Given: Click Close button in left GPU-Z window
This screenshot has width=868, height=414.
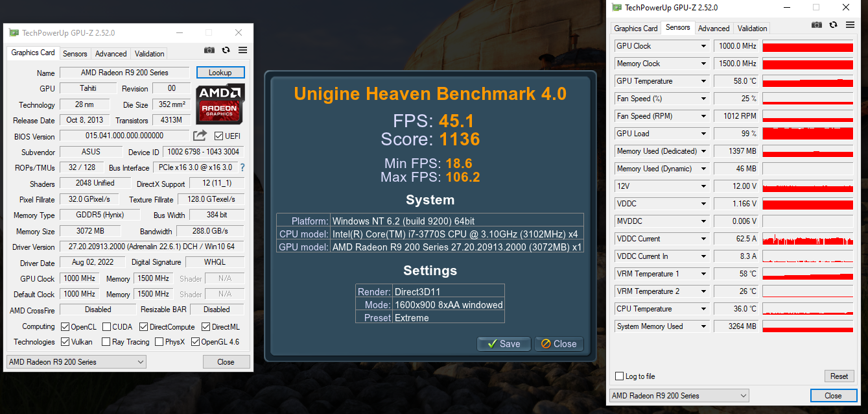Looking at the screenshot, I should (x=226, y=361).
